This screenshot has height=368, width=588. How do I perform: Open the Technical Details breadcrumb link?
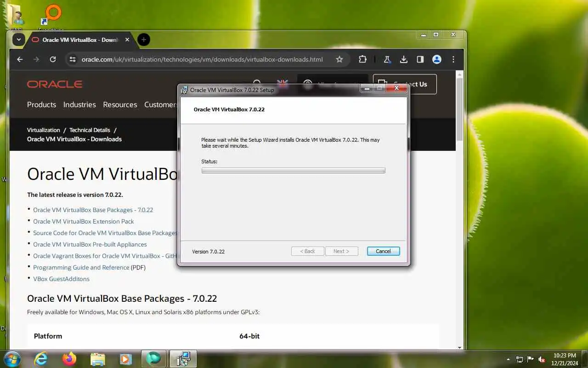click(x=90, y=130)
